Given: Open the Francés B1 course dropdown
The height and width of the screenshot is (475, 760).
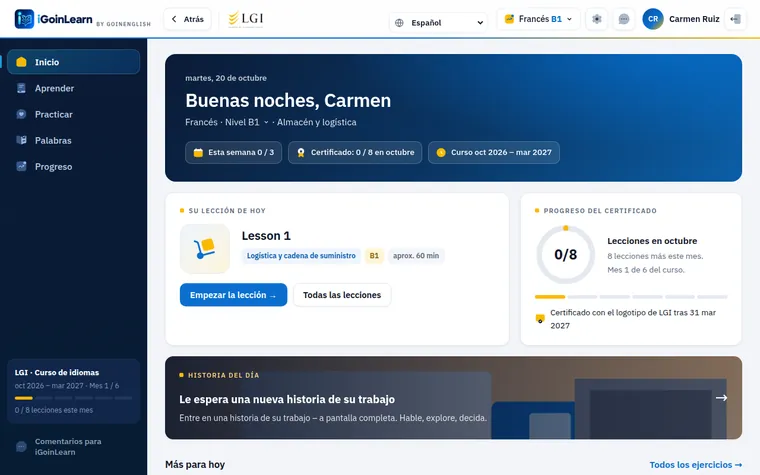Looking at the screenshot, I should pos(538,19).
